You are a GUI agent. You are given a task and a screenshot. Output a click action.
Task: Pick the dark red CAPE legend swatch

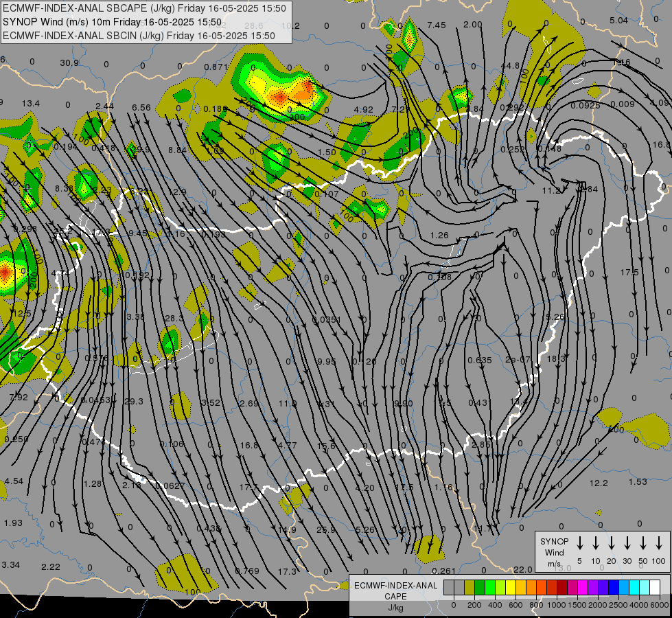(562, 587)
